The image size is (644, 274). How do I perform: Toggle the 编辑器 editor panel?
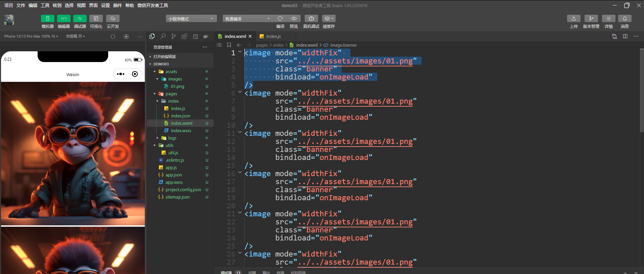click(x=63, y=18)
